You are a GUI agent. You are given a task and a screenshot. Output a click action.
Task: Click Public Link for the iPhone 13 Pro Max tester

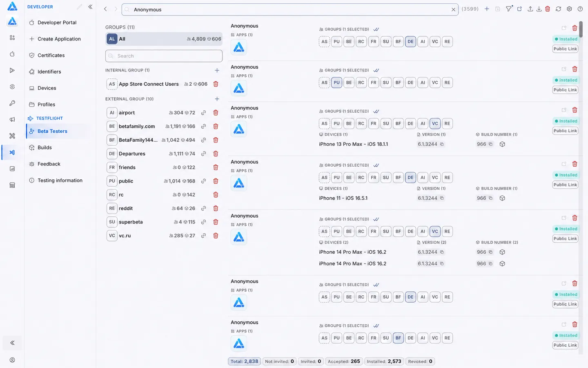tap(565, 131)
